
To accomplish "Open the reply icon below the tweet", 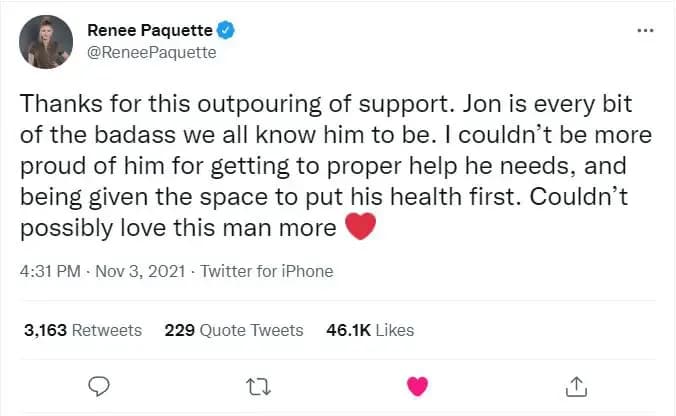I will 98,384.
